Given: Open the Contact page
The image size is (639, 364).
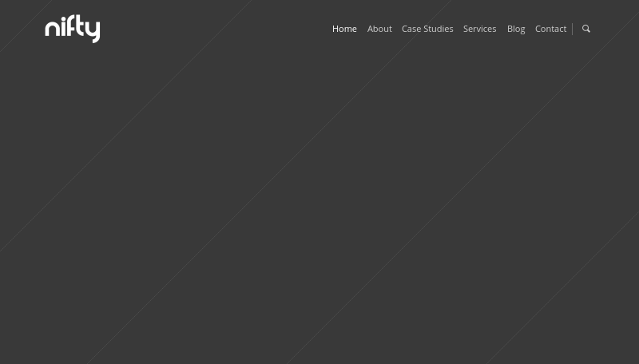Looking at the screenshot, I should 550,29.
